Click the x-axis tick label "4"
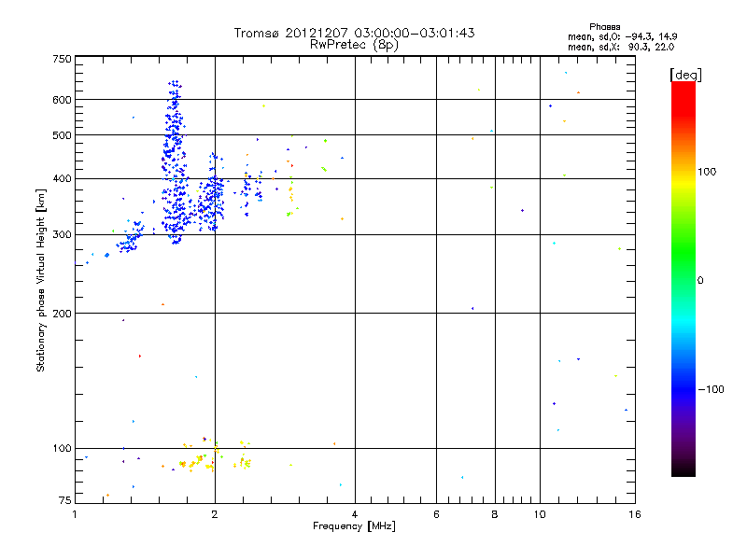Screen dimensions: 747x560 point(355,514)
